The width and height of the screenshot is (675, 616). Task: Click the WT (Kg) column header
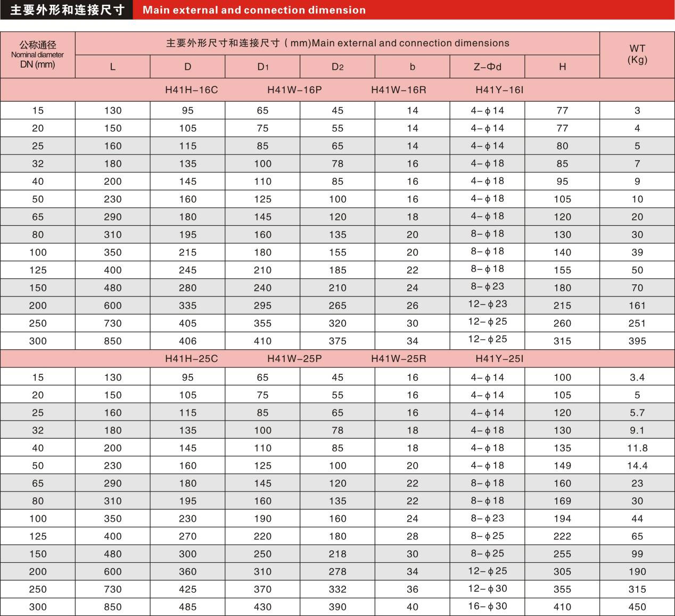click(x=637, y=54)
